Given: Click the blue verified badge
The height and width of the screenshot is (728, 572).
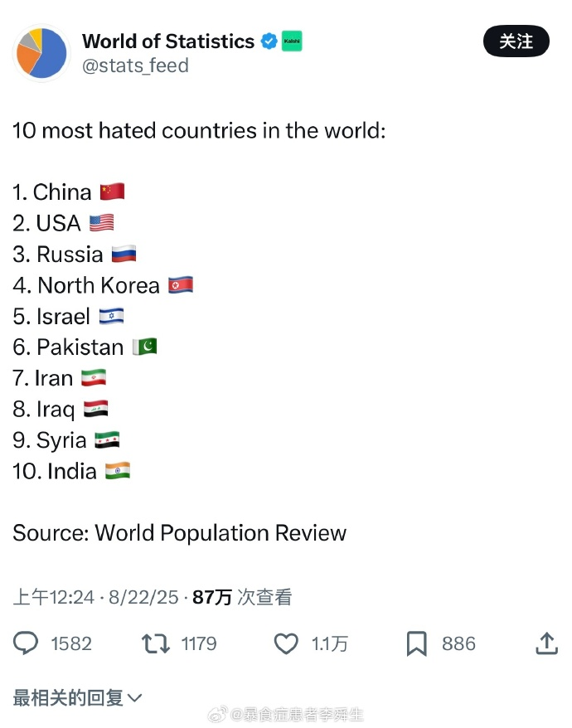Looking at the screenshot, I should tap(269, 41).
